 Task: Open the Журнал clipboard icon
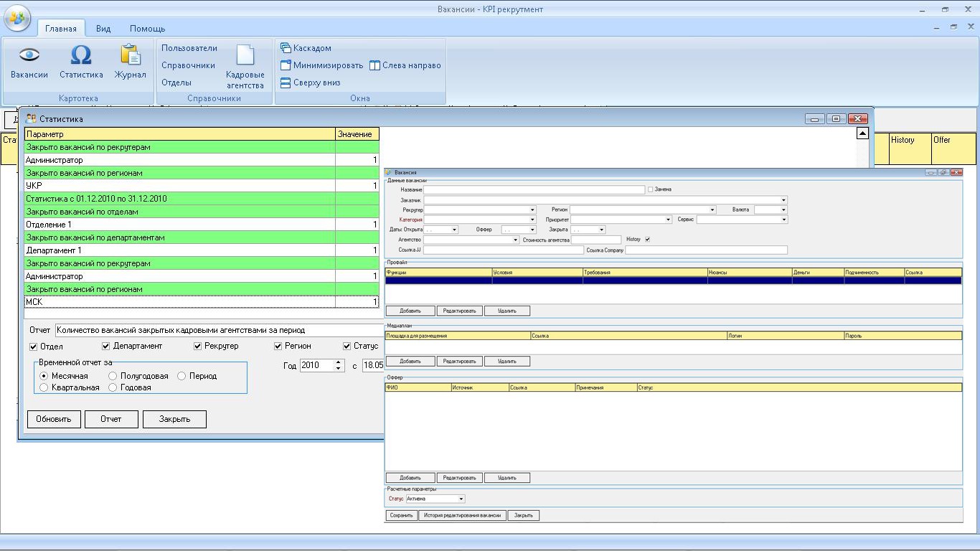[130, 55]
